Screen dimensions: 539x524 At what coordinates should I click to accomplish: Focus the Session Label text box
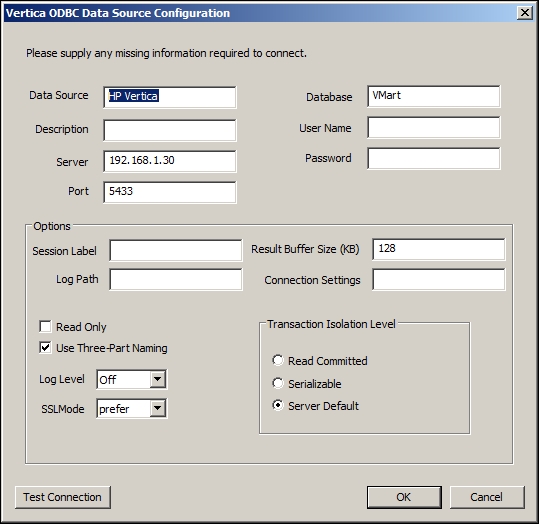coord(176,250)
